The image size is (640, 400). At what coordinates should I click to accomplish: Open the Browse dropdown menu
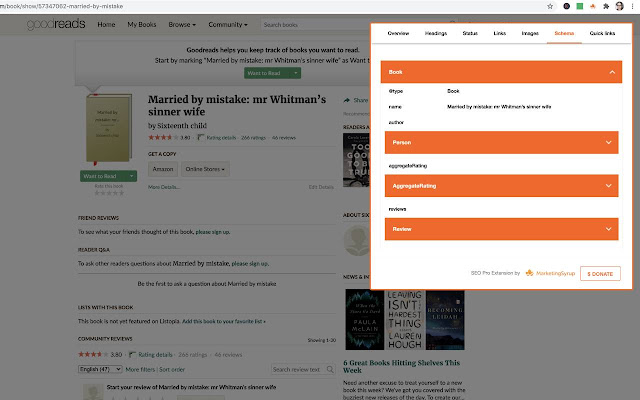[182, 24]
